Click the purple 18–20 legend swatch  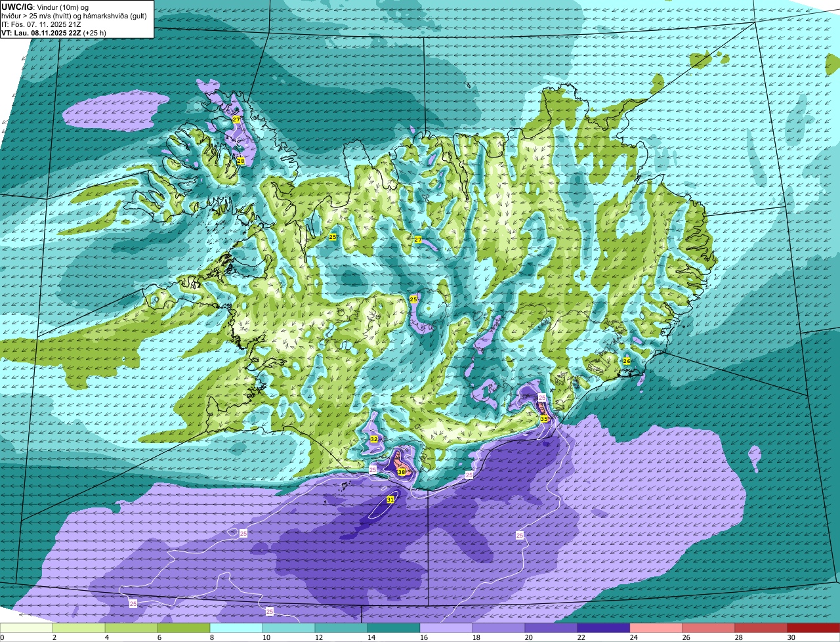499,628
